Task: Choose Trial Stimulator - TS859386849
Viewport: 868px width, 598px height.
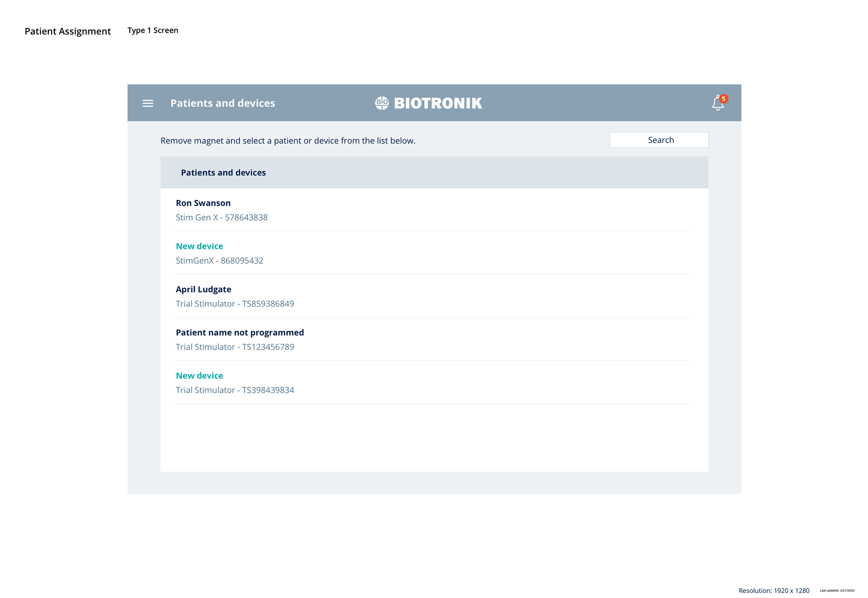Action: [235, 304]
